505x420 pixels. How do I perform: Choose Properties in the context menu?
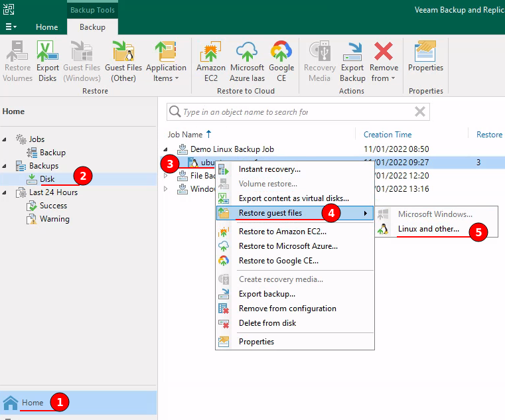point(256,342)
